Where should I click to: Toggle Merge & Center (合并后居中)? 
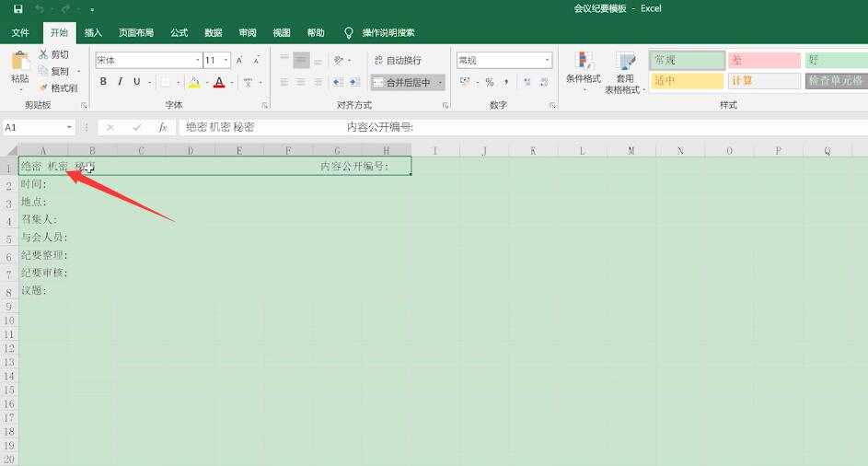click(403, 82)
